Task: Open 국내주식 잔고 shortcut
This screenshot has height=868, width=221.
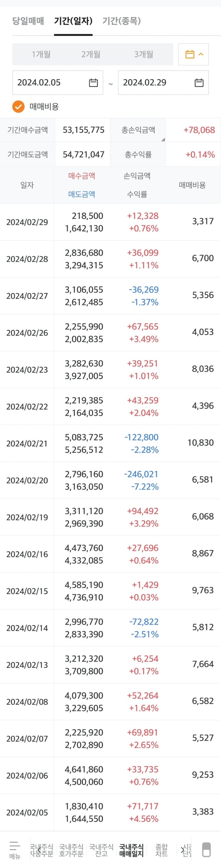Action: 101,850
